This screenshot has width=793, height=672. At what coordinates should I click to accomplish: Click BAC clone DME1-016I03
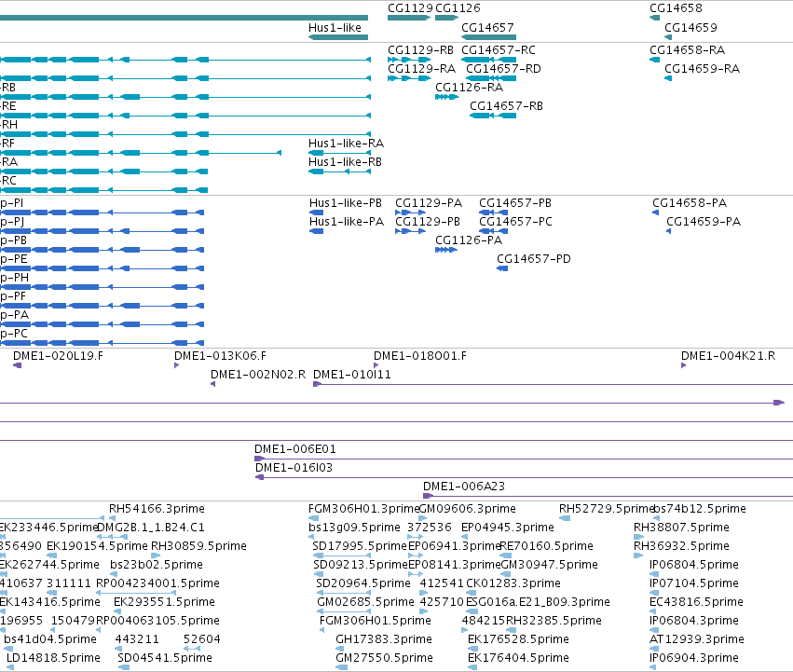294,468
